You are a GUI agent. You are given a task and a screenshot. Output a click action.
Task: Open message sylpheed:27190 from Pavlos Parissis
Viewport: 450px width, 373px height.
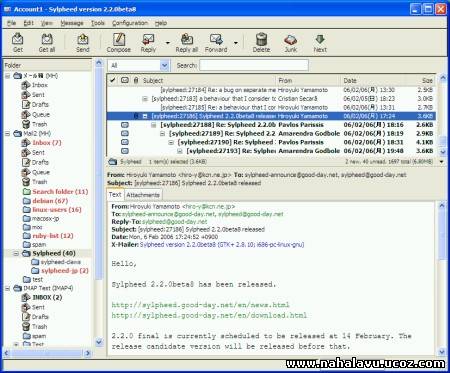(x=271, y=142)
